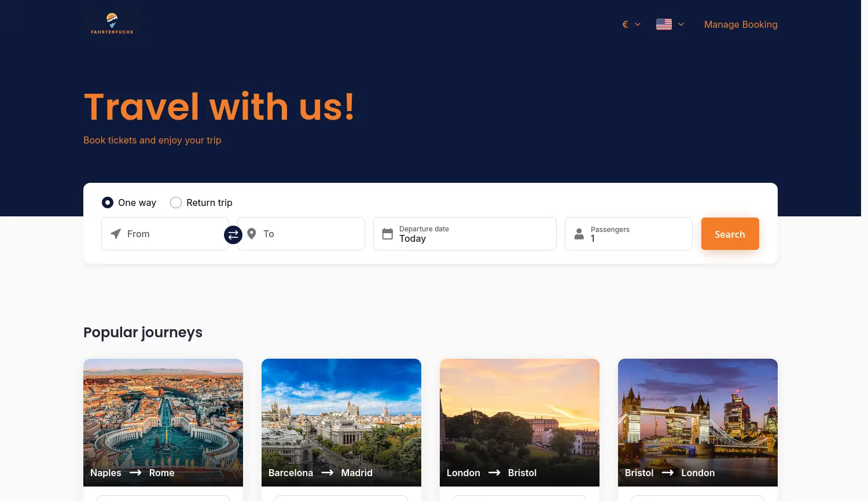Expand the language dropdown chevron

point(681,24)
